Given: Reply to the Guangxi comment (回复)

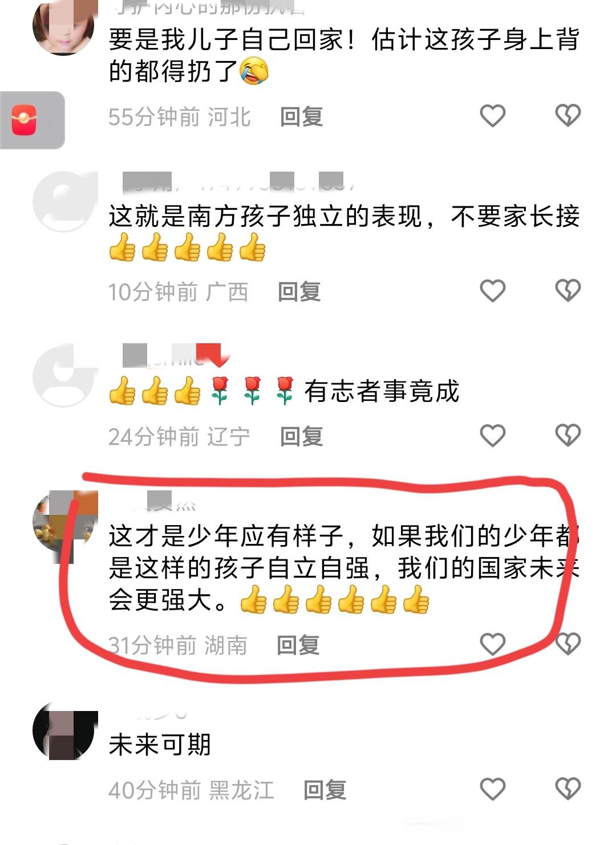Looking at the screenshot, I should 299,292.
